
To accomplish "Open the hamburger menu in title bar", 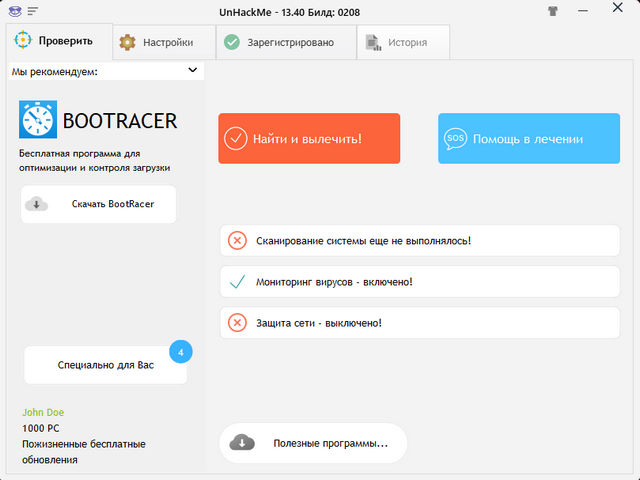I will click(33, 11).
